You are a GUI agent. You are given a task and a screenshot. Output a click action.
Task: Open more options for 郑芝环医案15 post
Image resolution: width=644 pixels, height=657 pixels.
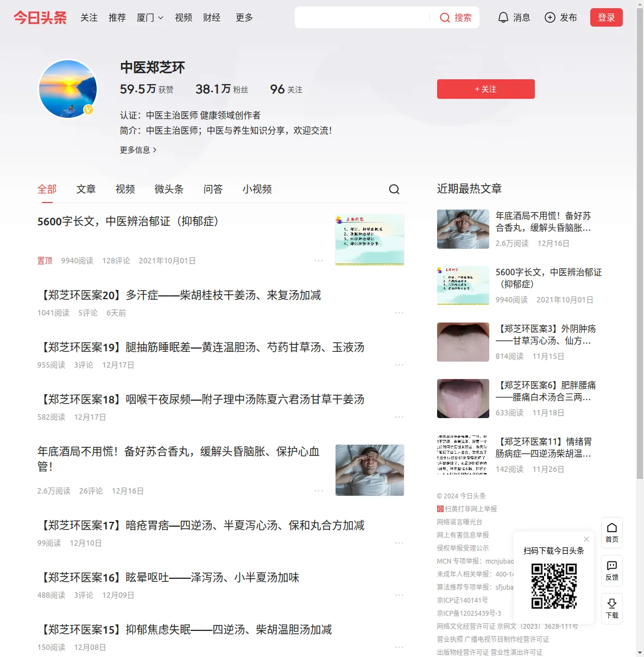(x=399, y=647)
